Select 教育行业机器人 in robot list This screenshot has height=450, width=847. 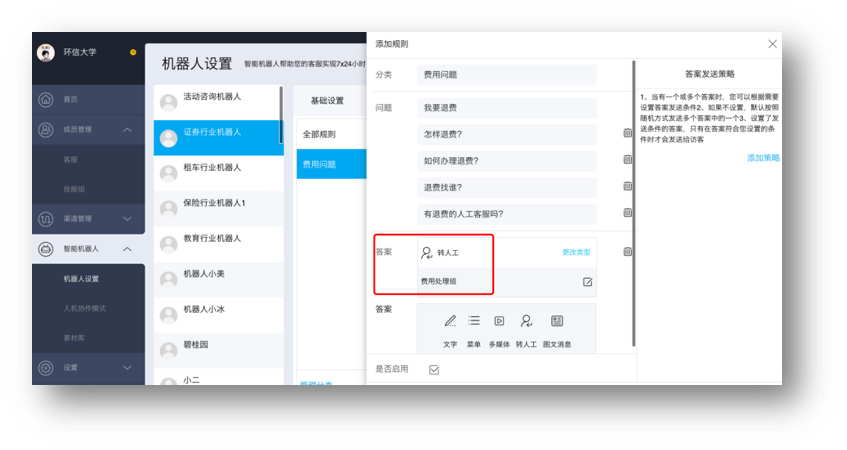click(218, 244)
